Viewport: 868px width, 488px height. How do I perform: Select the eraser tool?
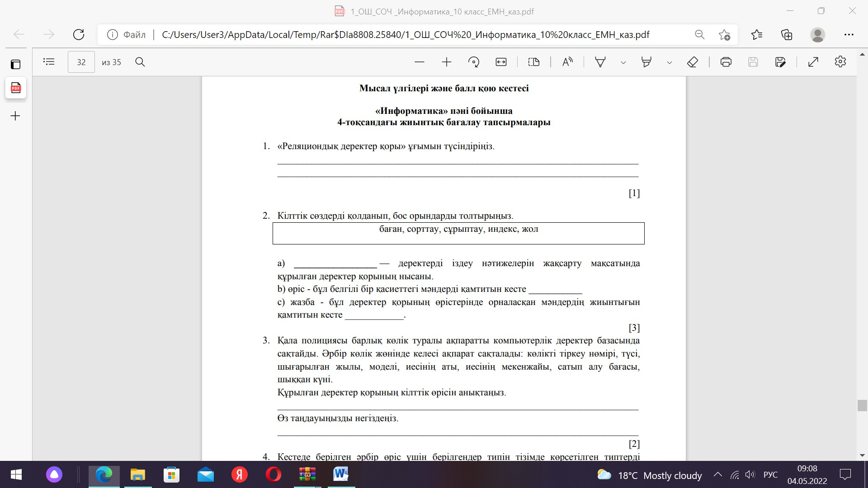693,62
